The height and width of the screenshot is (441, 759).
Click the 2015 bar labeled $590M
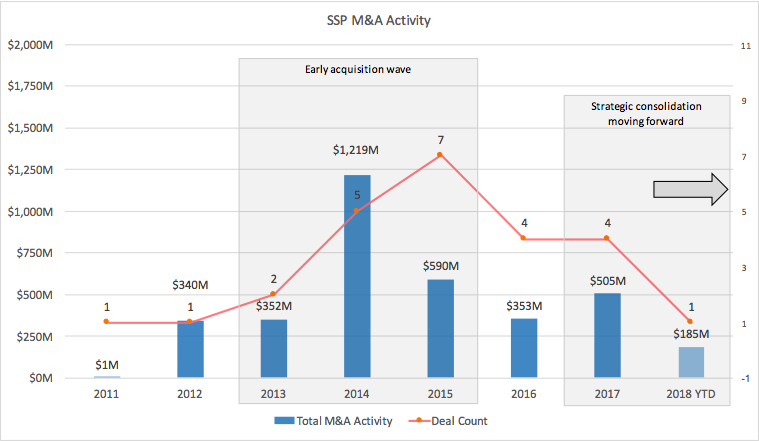tap(440, 329)
